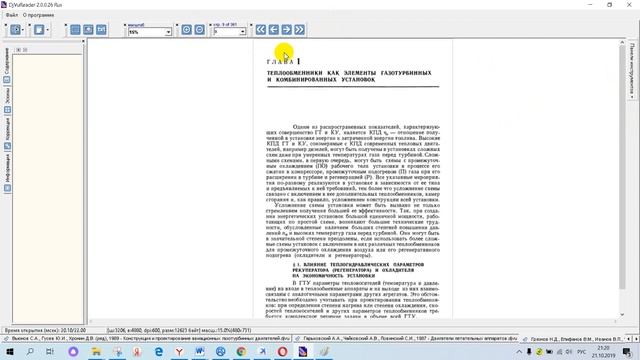Image resolution: width=640 pixels, height=360 pixels.
Task: Open File Explorer from taskbar
Action: coord(96,351)
